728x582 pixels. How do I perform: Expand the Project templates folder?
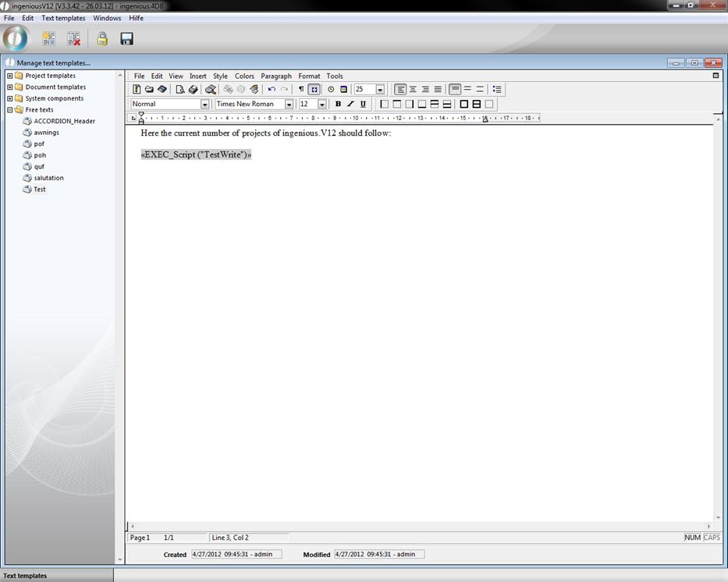point(10,76)
